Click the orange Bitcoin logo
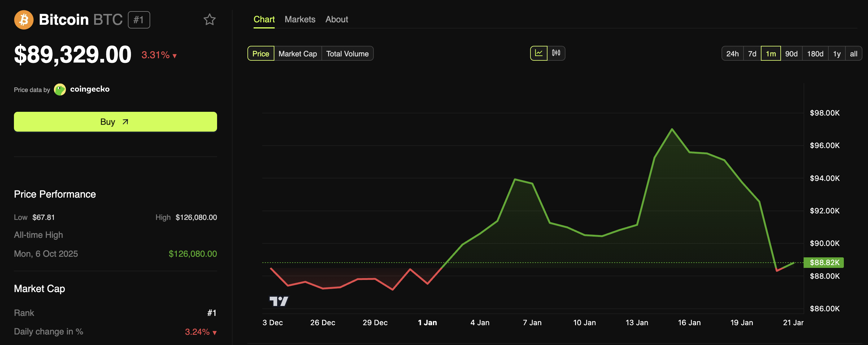Screen dimensions: 868x345 24,20
